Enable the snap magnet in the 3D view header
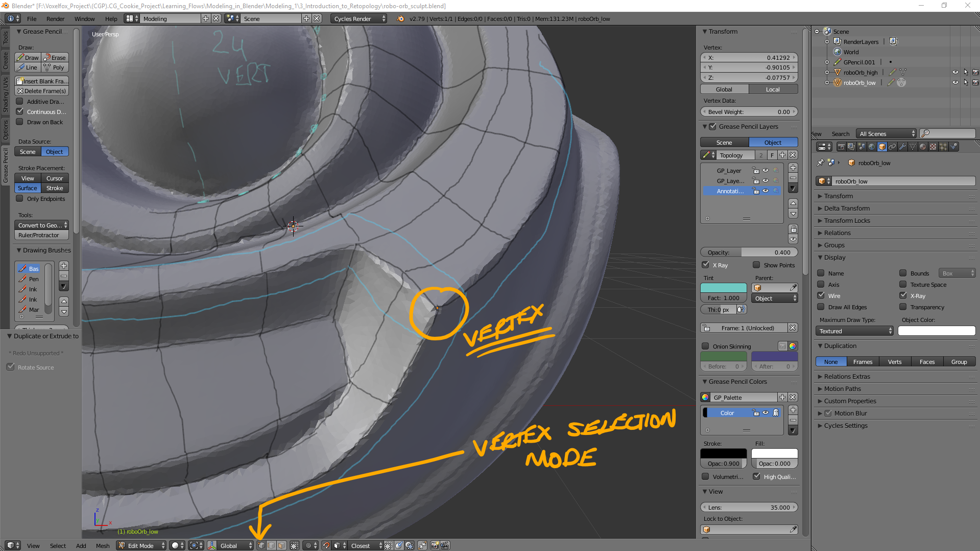 point(325,545)
